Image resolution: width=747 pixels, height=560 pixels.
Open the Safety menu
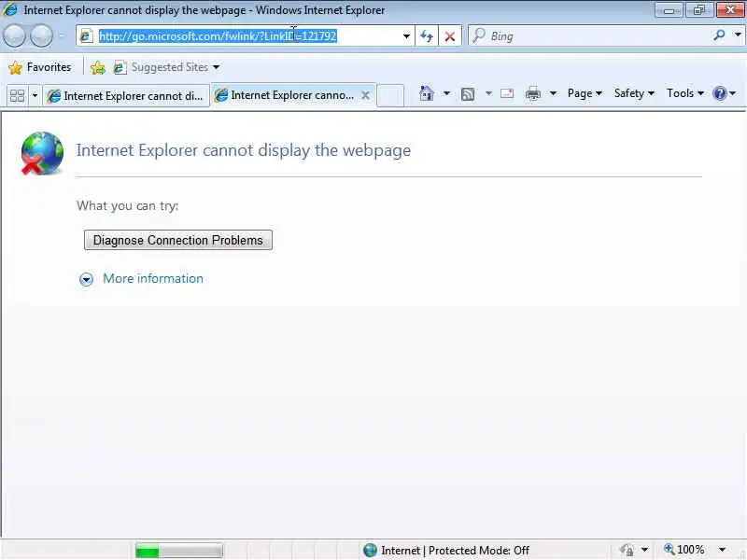634,93
